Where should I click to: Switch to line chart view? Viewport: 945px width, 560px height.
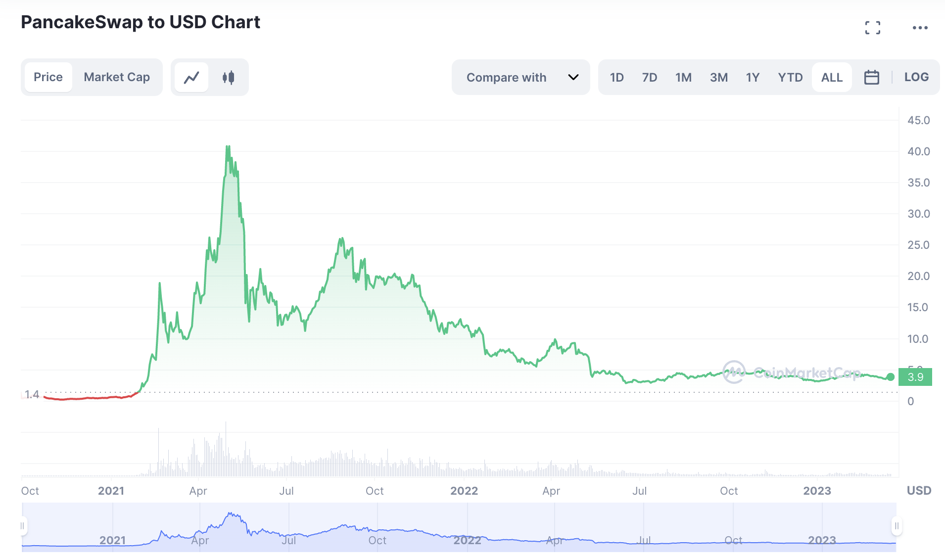point(191,77)
